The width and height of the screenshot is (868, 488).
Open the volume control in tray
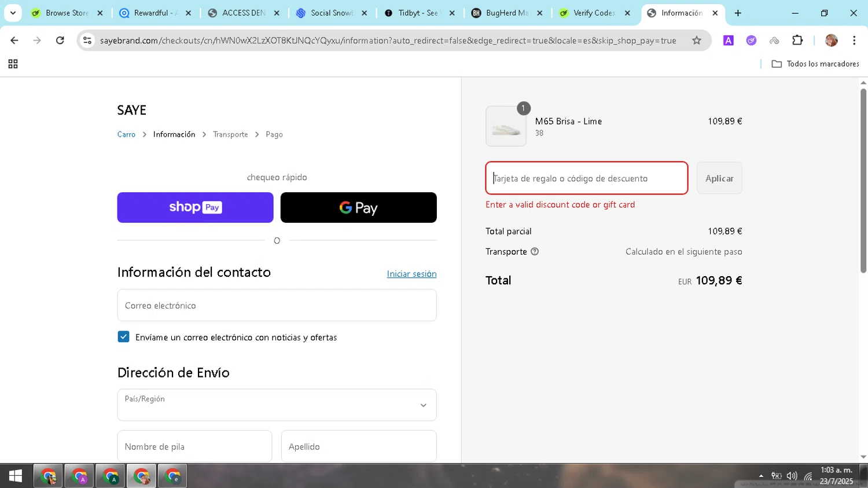pos(792,476)
